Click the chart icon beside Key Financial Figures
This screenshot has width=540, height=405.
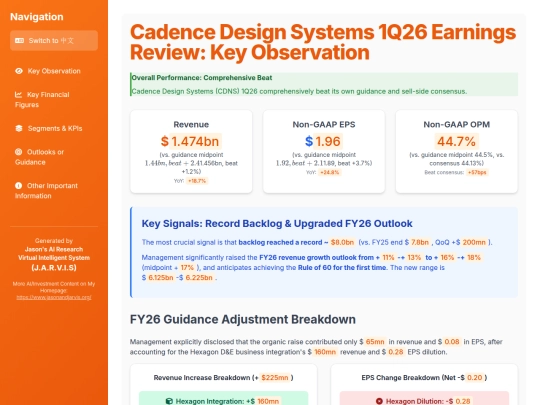click(x=18, y=94)
